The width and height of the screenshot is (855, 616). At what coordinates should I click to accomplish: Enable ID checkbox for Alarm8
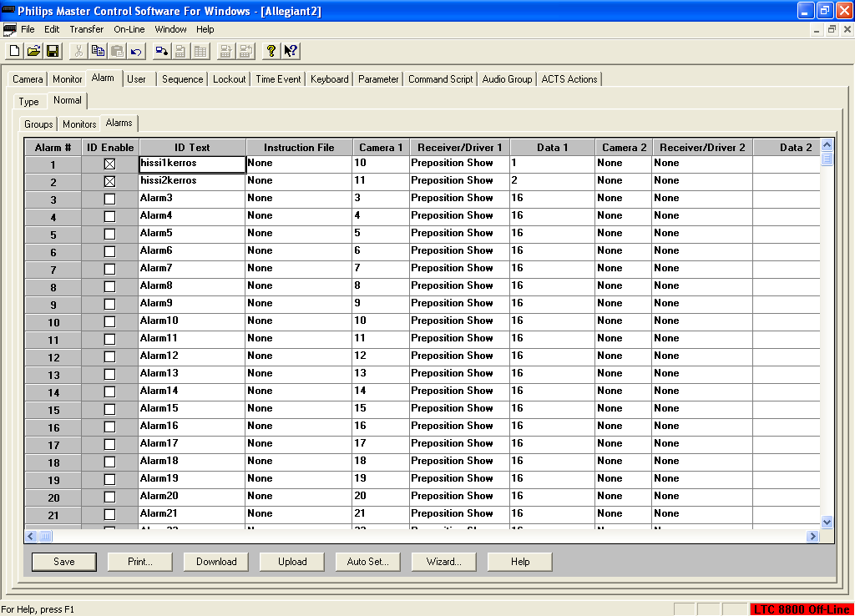[109, 287]
